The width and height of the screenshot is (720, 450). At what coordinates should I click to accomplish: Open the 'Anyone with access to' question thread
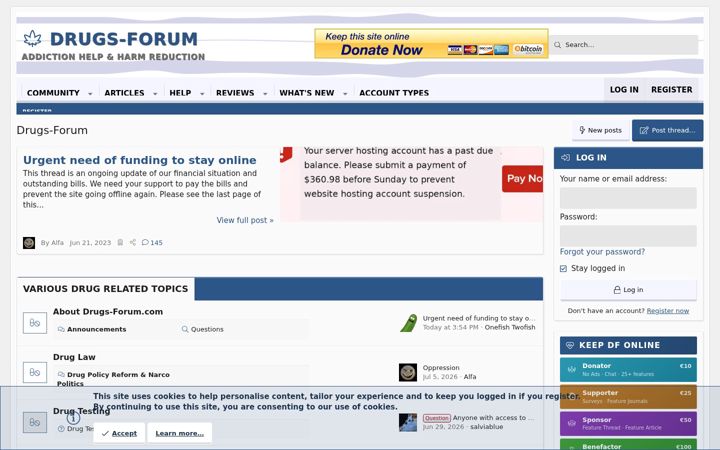pyautogui.click(x=493, y=418)
